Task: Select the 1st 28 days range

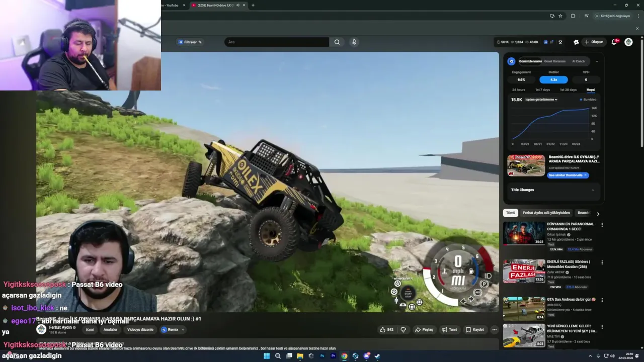Action: (568, 90)
